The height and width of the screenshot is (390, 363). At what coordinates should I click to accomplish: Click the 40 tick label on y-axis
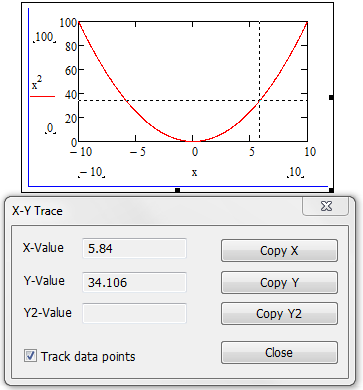(x=71, y=94)
